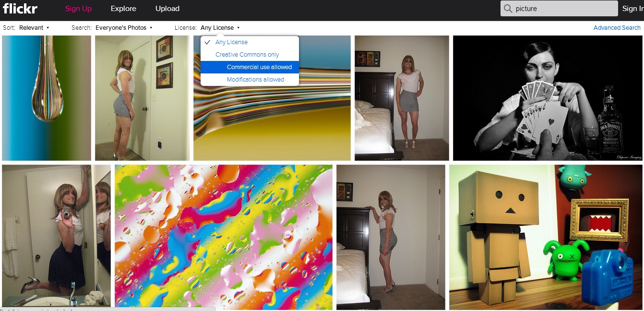Open the cardboard box robot photo
This screenshot has height=311, width=644.
click(546, 237)
